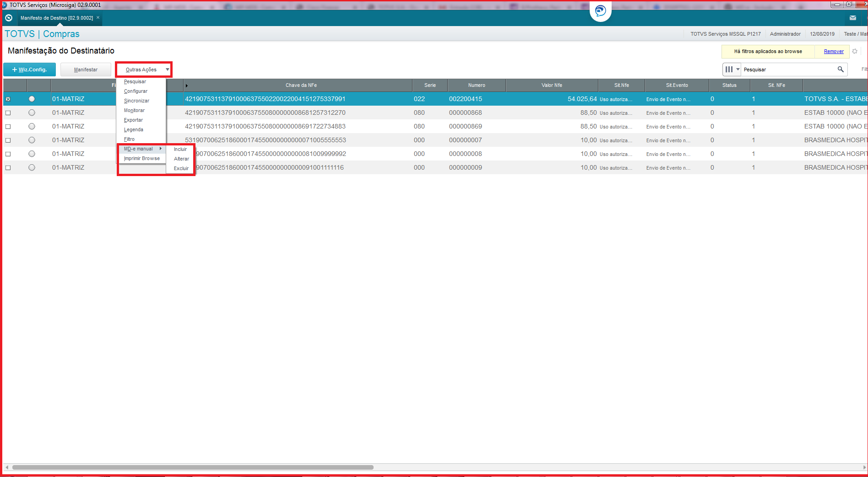Open the columns layout icon beside Pesquisar
The height and width of the screenshot is (477, 868).
tap(729, 70)
